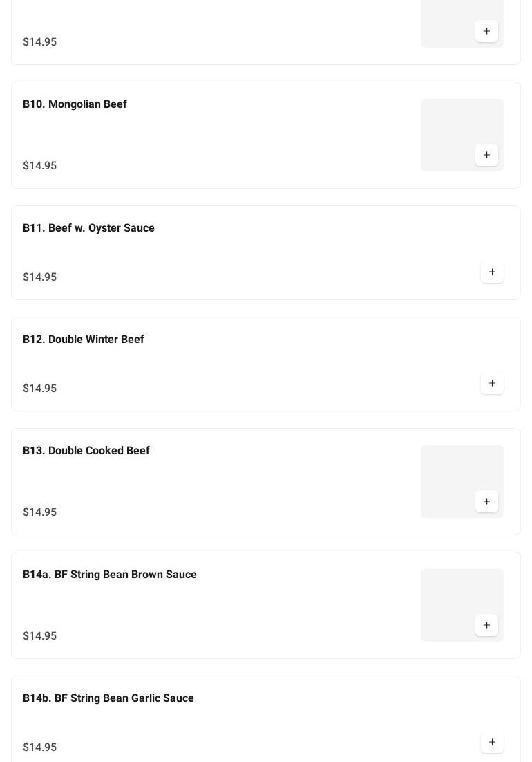Screen dimensions: 532x762
Task: Click the $14.95 price under Mongolian Beef
Action: (x=39, y=166)
